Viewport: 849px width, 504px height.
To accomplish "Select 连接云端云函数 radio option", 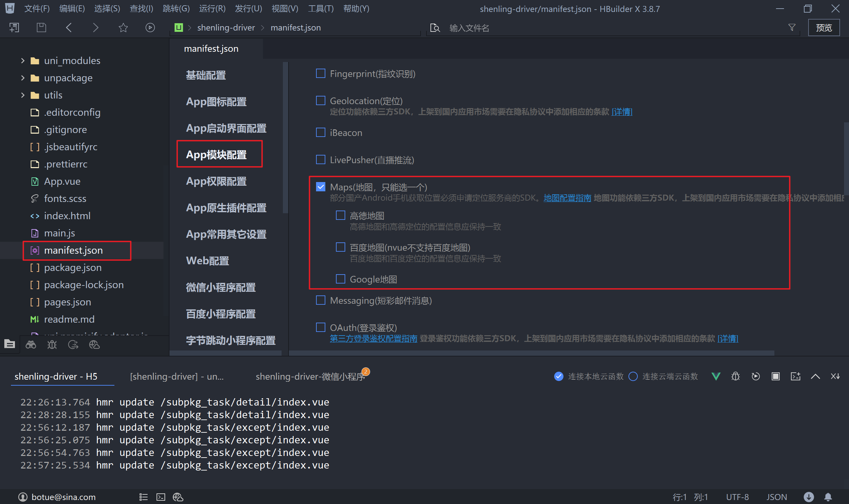I will tap(633, 376).
